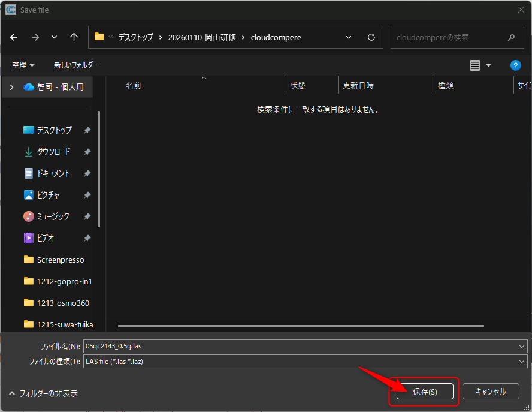Change the view layout icon

point(475,65)
